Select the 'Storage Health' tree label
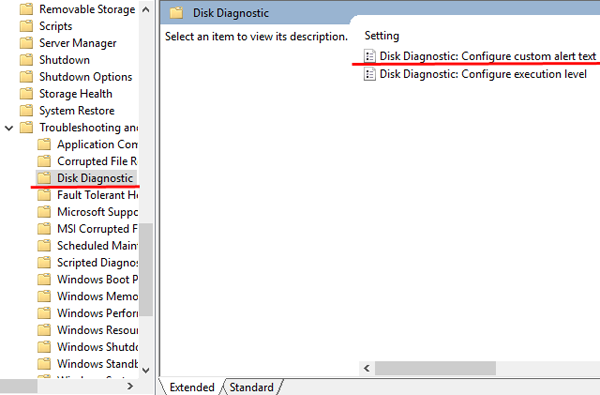 pos(76,93)
